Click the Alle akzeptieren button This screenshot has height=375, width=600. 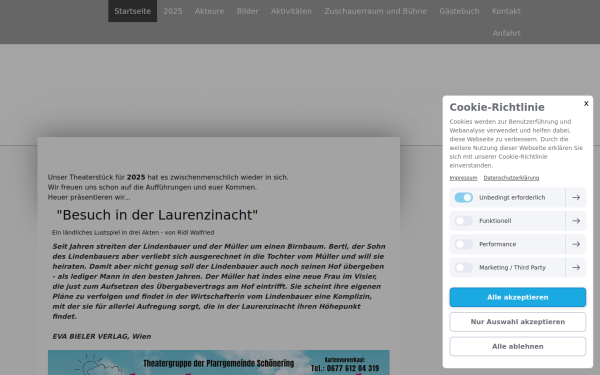[x=517, y=297]
